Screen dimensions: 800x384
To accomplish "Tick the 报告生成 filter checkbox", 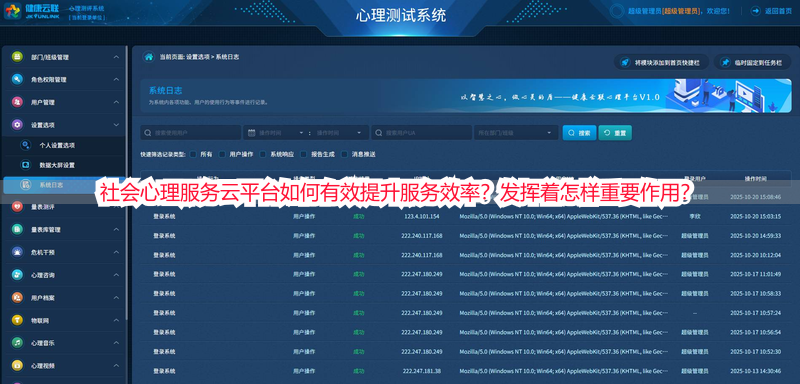I will [304, 154].
